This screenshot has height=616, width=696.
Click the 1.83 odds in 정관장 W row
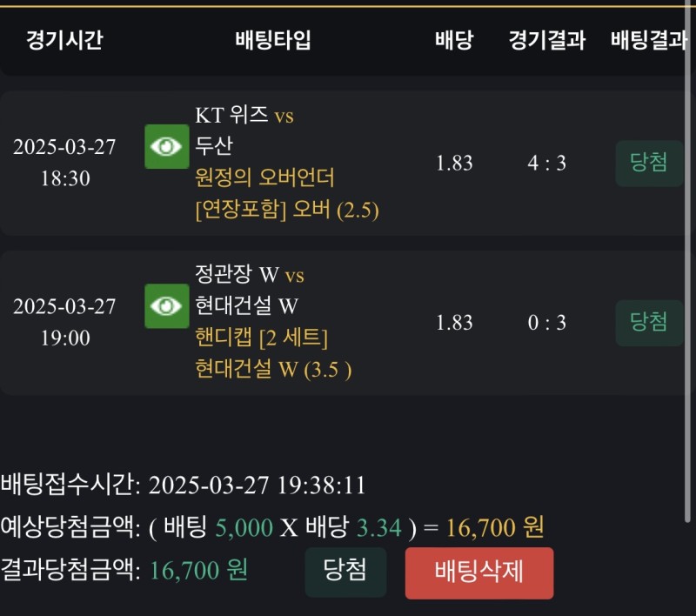(x=454, y=323)
